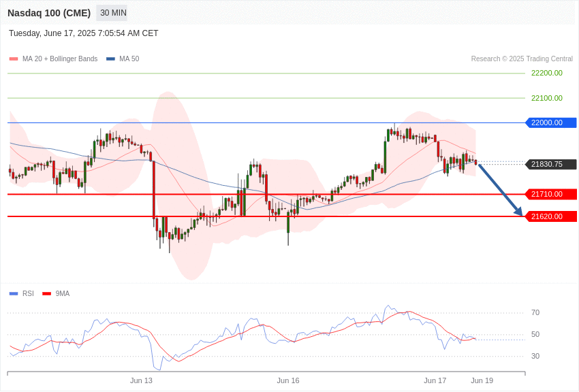
Task: Click the blue 22000.00 pivot price tag
Action: click(x=550, y=122)
